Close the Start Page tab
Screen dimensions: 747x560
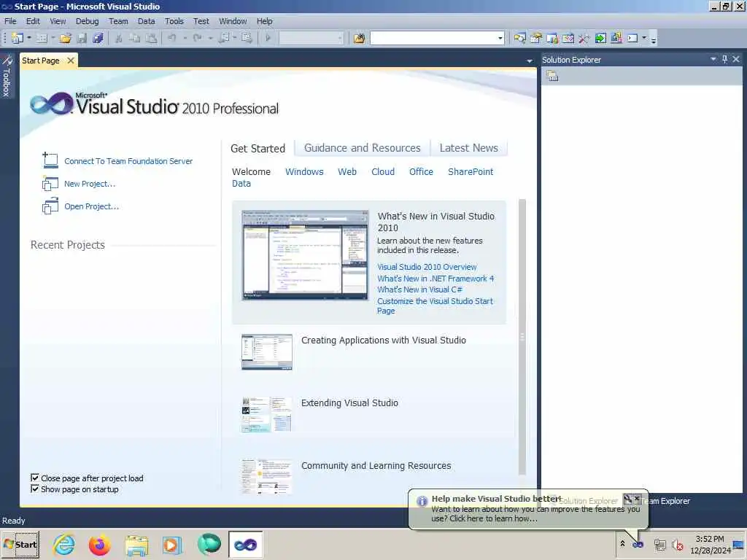[x=71, y=61]
